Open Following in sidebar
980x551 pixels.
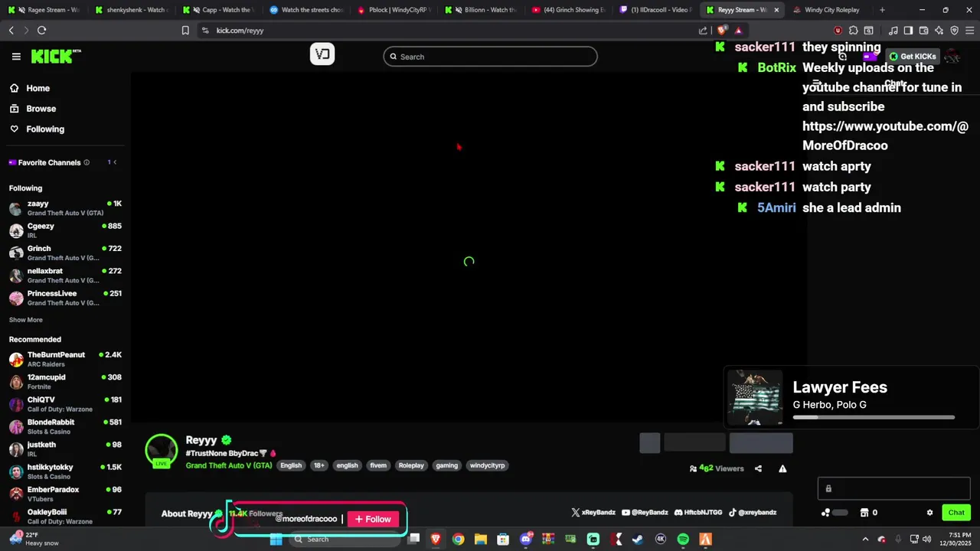(38, 129)
